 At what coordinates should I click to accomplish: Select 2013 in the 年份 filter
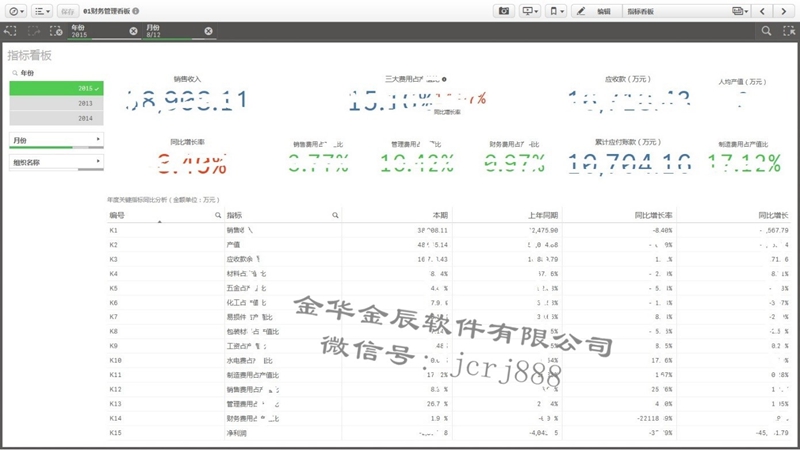[56, 103]
